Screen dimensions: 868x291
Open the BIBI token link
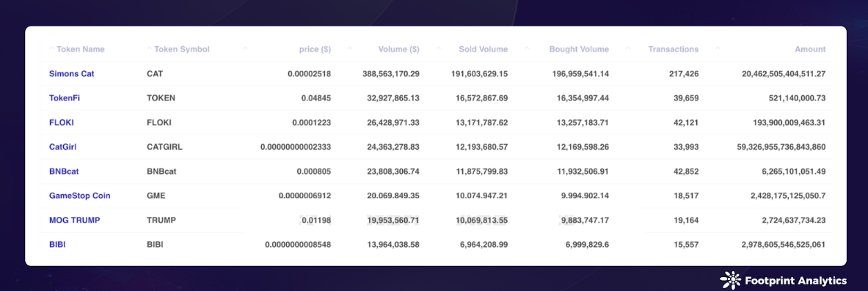coord(57,245)
